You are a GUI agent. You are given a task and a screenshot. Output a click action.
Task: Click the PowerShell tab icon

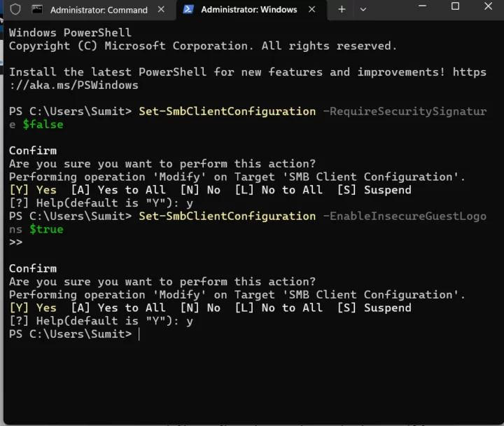point(188,9)
